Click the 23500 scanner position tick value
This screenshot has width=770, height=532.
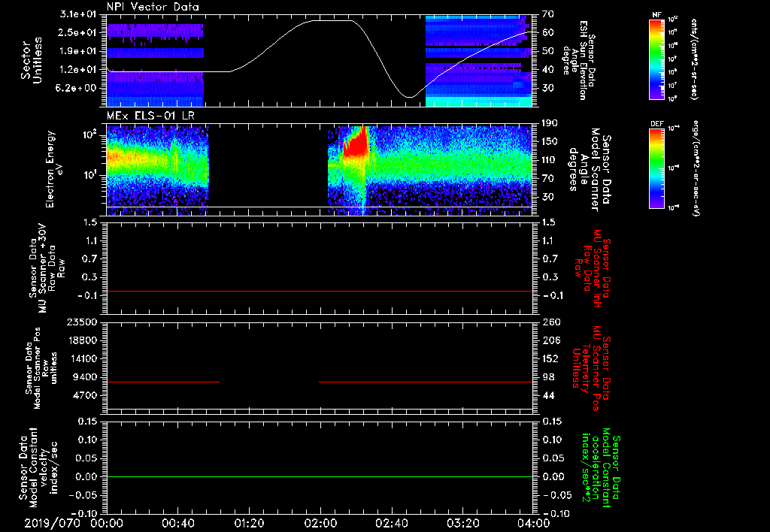tap(81, 322)
